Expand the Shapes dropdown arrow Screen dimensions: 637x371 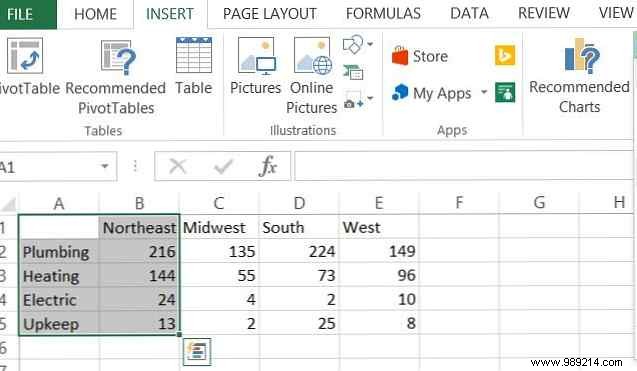(x=370, y=44)
